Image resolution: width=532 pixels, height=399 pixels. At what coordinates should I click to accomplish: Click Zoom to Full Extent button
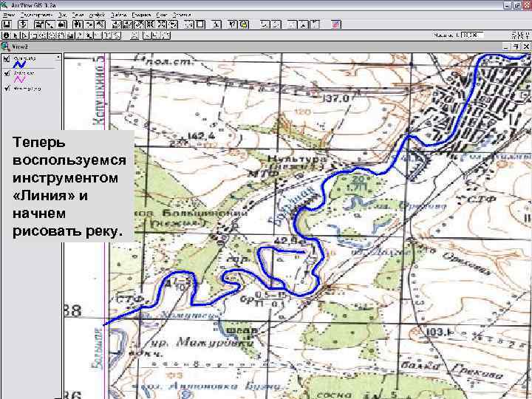(117, 24)
